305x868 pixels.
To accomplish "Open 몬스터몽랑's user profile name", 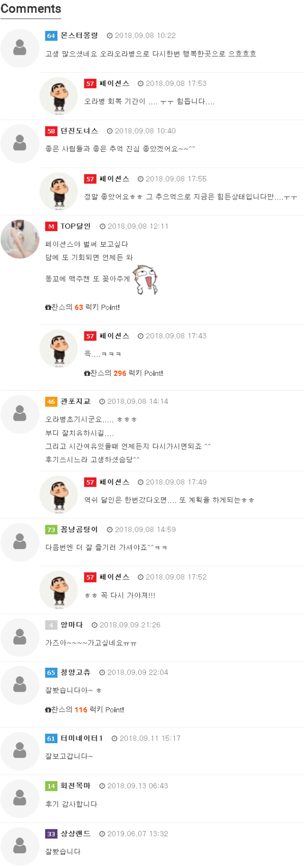I will (79, 36).
